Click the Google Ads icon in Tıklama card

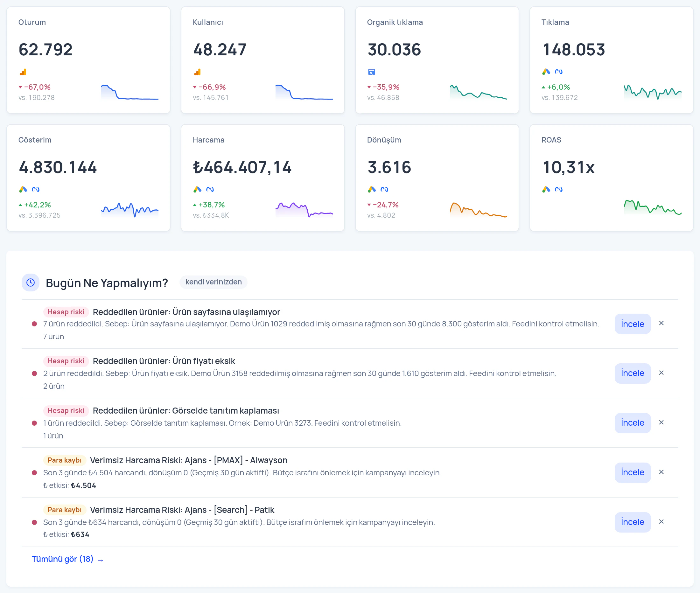pos(546,72)
